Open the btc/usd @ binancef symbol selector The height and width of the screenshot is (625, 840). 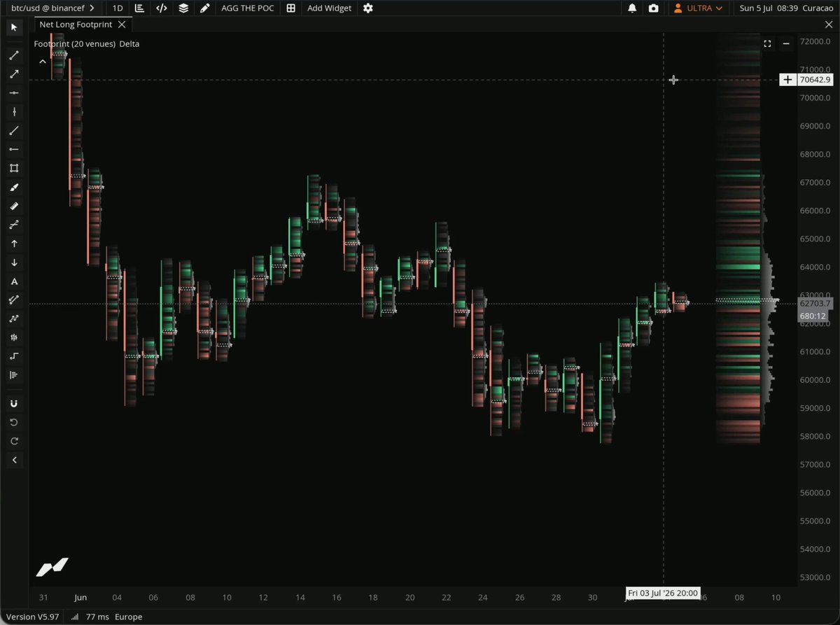[x=53, y=8]
